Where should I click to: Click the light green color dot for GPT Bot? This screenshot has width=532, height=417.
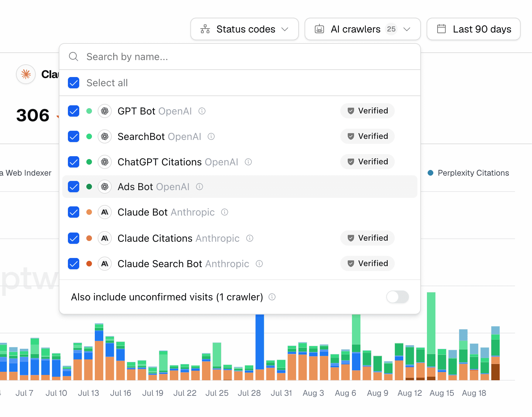pyautogui.click(x=89, y=111)
